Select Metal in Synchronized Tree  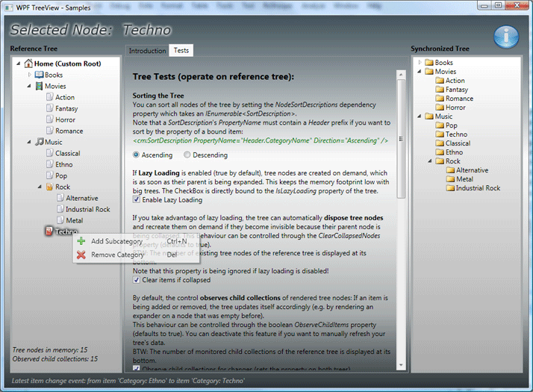click(464, 179)
